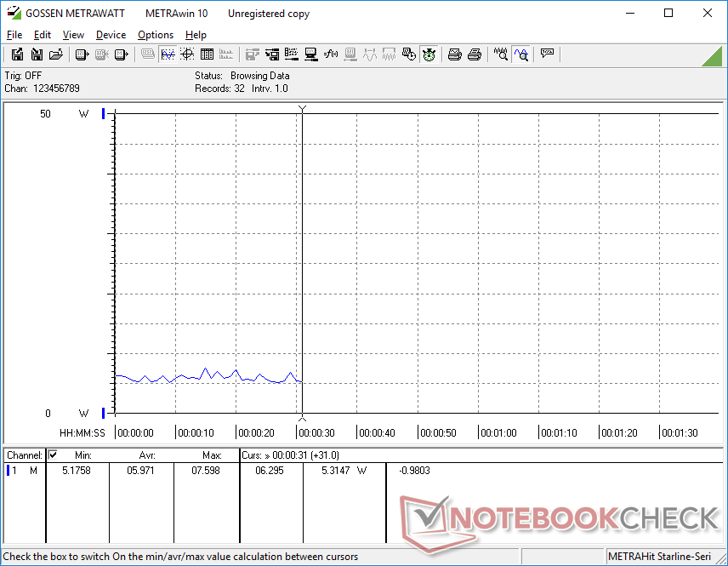Click the greyed stacked digital display icon

click(x=148, y=54)
